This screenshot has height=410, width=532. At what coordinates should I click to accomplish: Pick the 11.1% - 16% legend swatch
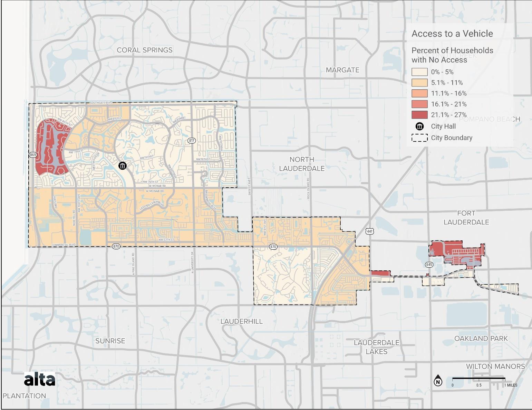pos(419,93)
